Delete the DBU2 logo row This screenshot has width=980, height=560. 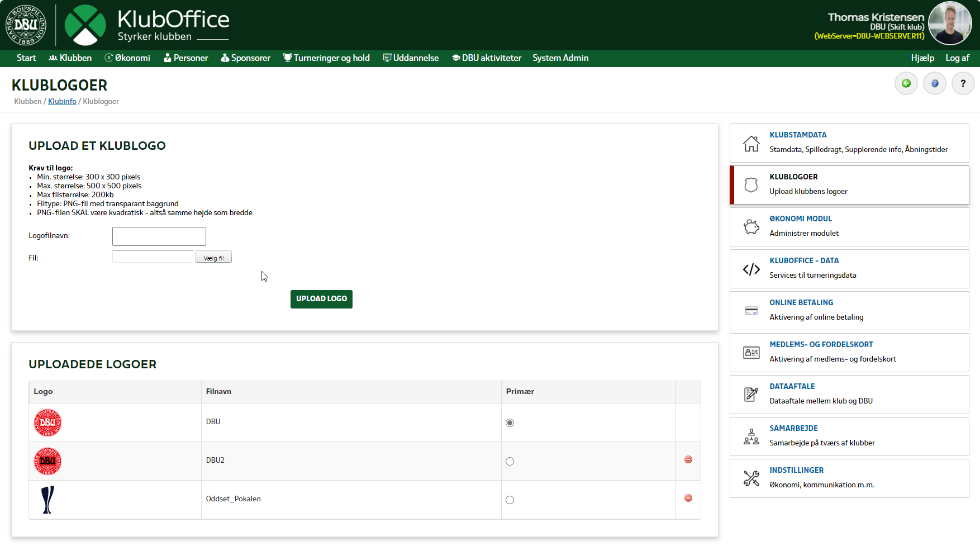pyautogui.click(x=688, y=459)
